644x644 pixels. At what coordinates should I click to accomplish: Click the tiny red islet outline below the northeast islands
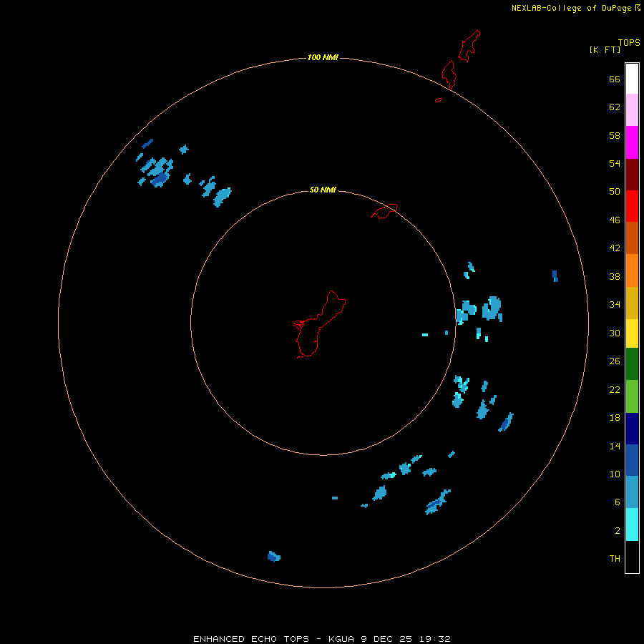tap(439, 99)
